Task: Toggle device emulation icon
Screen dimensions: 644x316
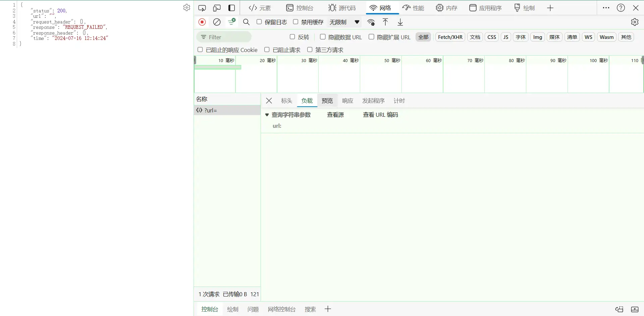Action: pos(217,8)
